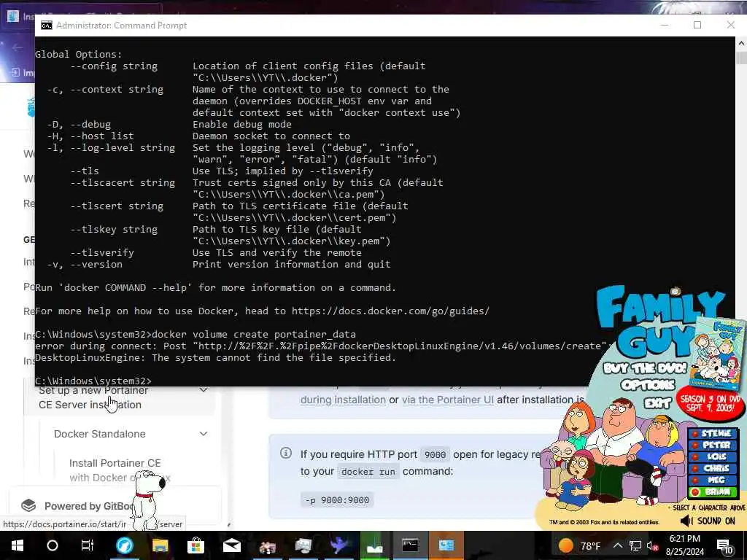Maximize the Command Prompt window

click(697, 26)
